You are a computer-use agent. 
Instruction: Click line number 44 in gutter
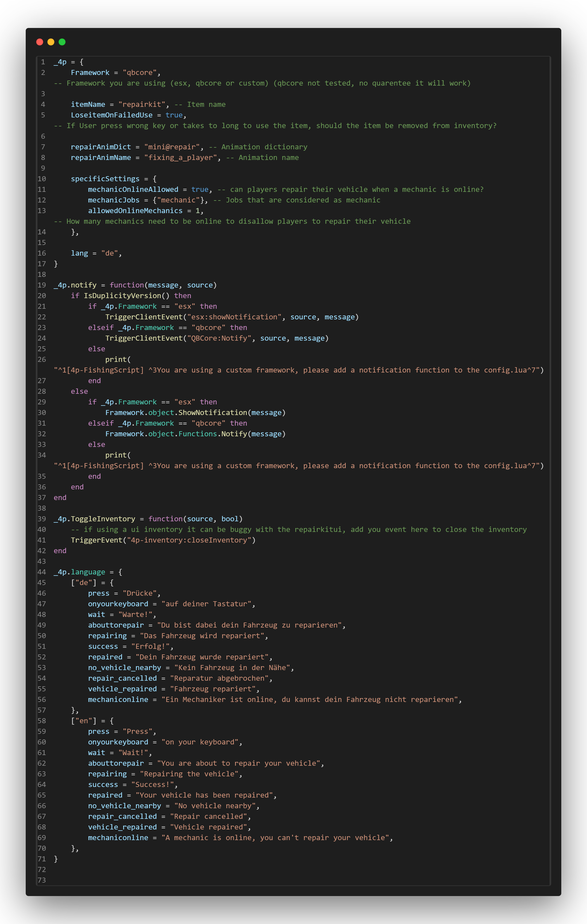coord(42,572)
